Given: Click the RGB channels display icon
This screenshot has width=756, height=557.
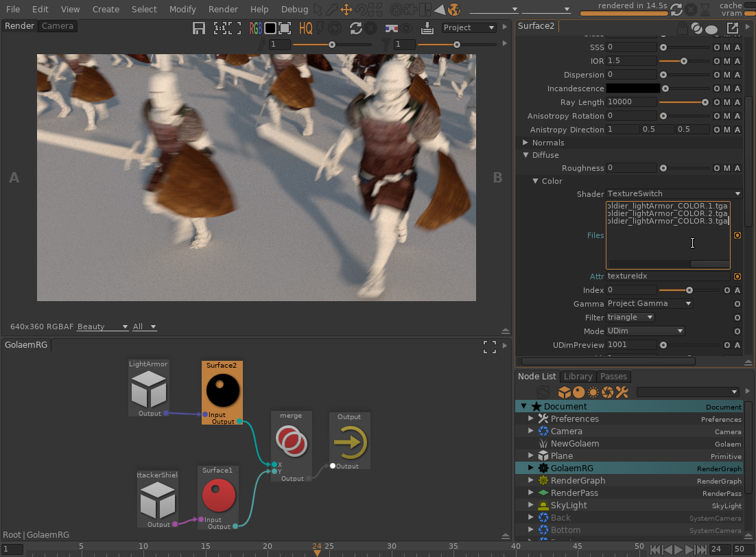Looking at the screenshot, I should click(255, 28).
